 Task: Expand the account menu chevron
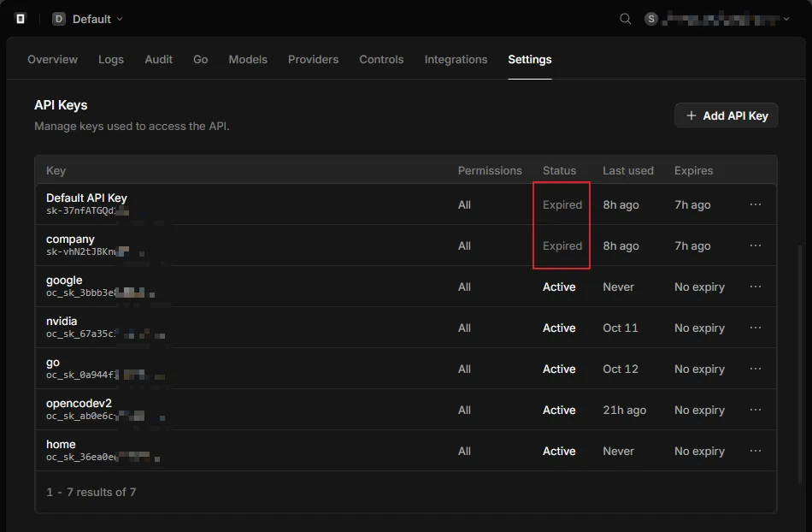786,19
